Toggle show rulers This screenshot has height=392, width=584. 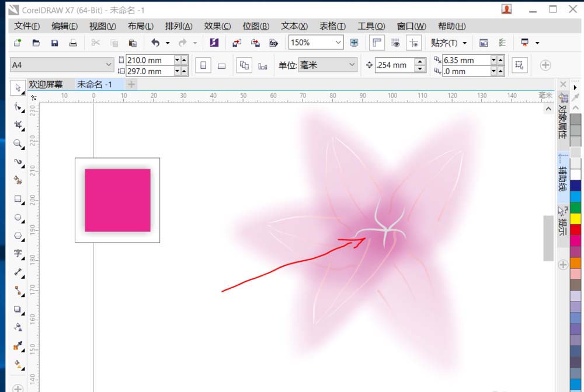click(x=377, y=43)
